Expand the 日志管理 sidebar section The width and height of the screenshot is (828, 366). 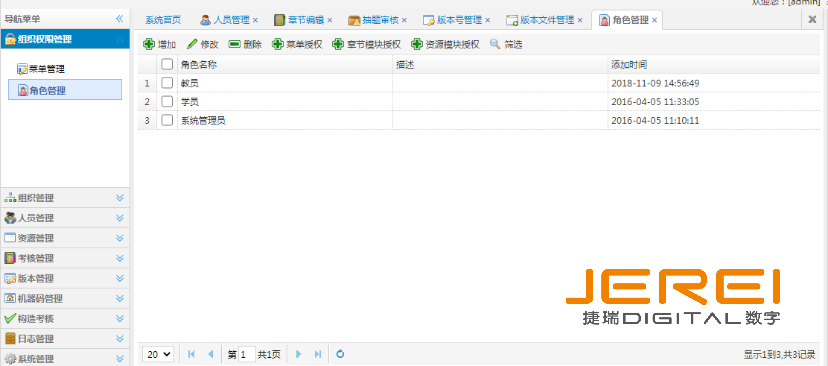[x=65, y=339]
